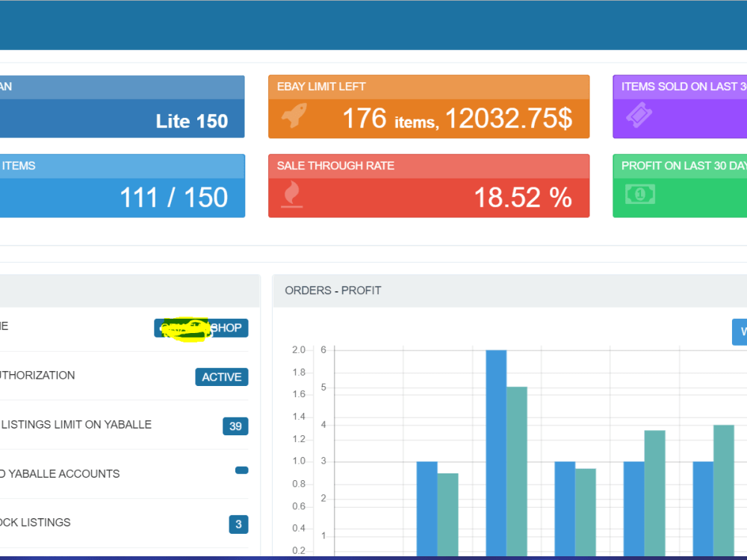Click the PROFIT ON LAST 30 DAYS header
This screenshot has width=747, height=560.
680,166
